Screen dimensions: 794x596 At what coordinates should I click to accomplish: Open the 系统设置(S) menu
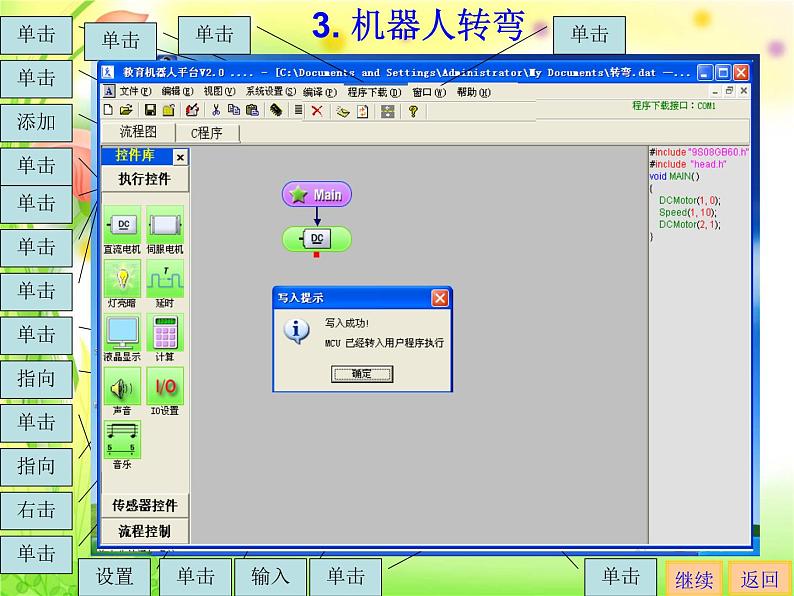point(270,92)
